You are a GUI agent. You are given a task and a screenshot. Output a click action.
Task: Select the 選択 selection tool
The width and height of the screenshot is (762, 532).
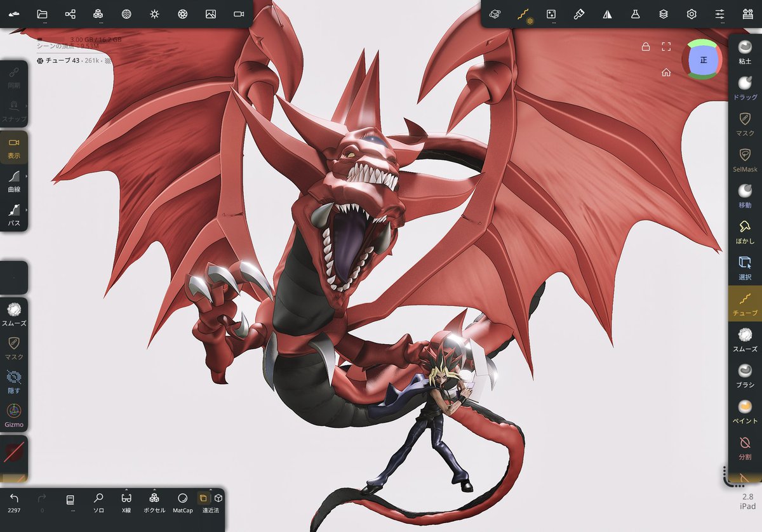point(745,267)
